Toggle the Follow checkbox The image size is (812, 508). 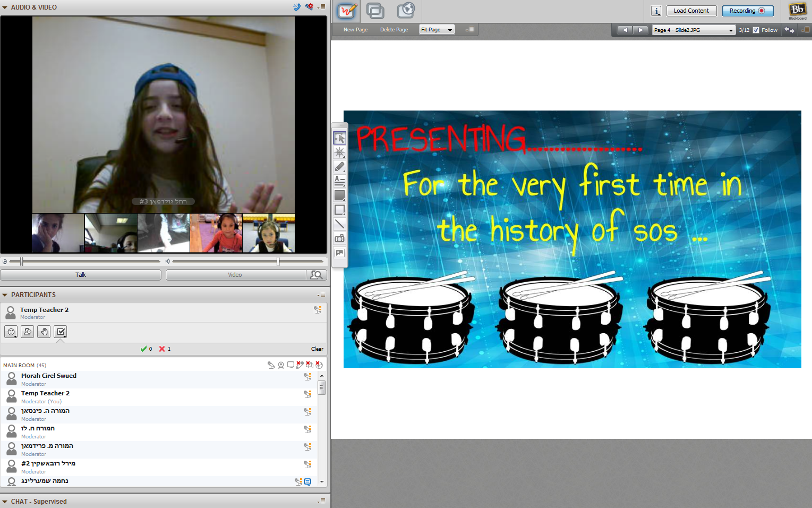point(756,30)
